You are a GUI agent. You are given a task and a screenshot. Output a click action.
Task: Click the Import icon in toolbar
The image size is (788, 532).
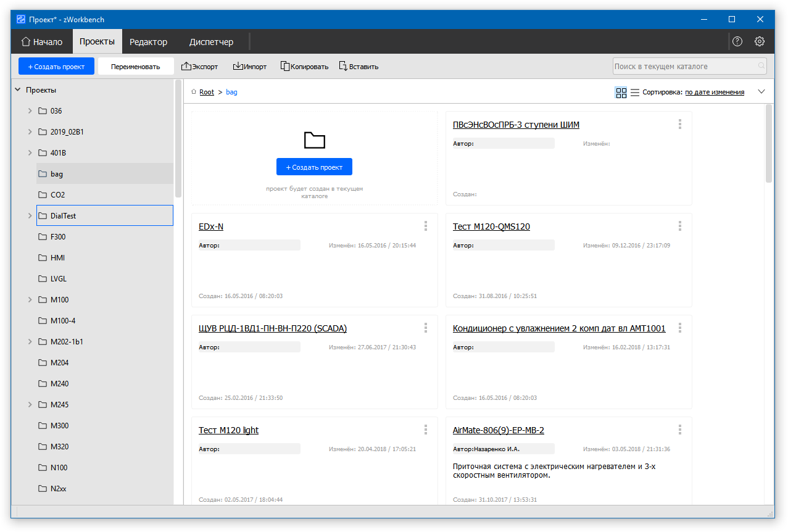238,66
